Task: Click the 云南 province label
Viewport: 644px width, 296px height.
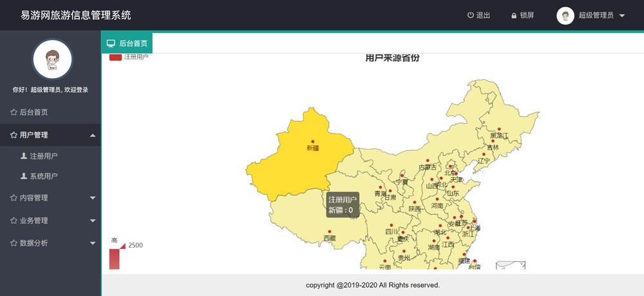Action: [x=385, y=267]
